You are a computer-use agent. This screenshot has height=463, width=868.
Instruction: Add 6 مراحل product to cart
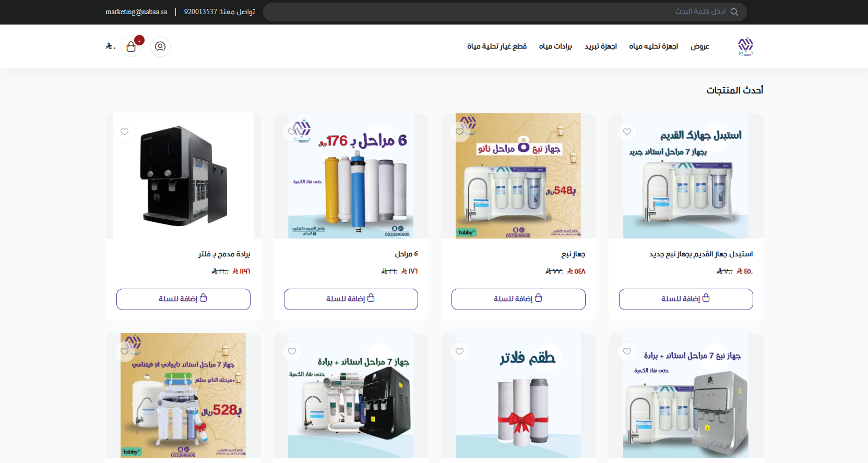coord(351,299)
